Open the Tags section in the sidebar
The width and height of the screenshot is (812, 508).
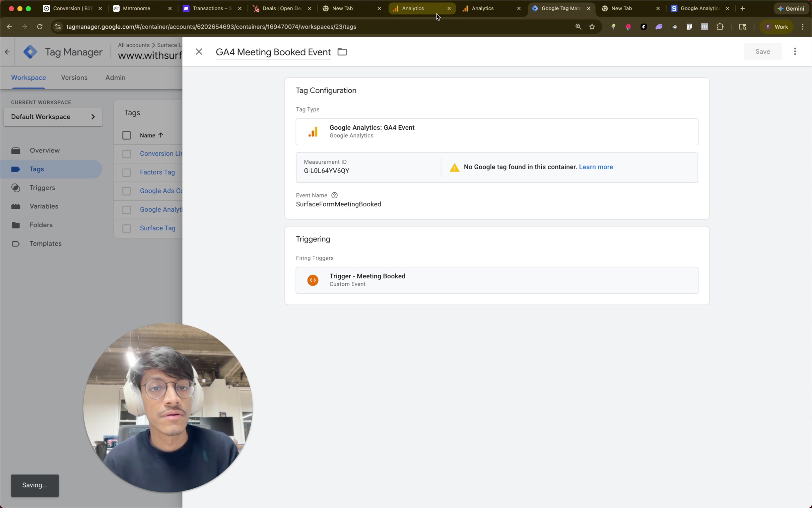36,169
